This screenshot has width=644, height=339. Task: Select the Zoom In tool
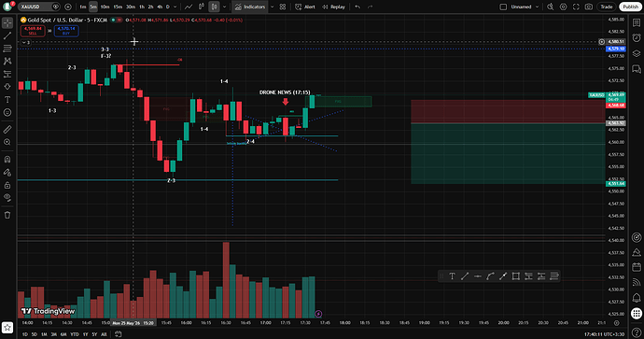(x=7, y=142)
